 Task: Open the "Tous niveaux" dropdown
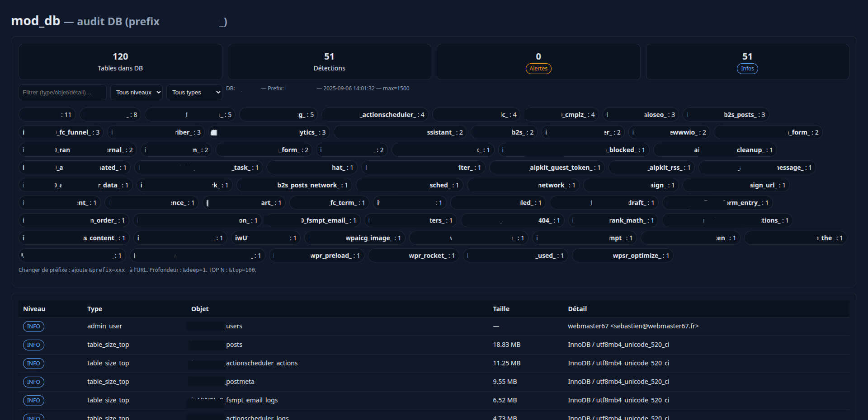click(136, 92)
